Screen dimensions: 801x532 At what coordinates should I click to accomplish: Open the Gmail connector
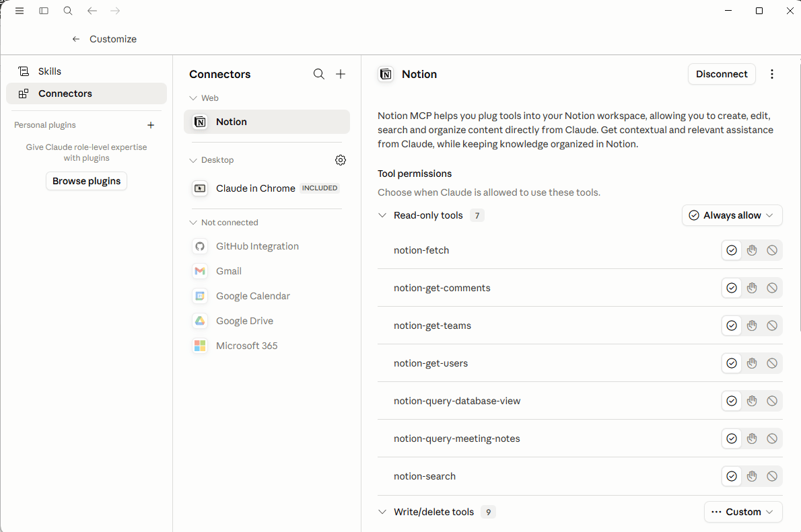[x=267, y=271]
